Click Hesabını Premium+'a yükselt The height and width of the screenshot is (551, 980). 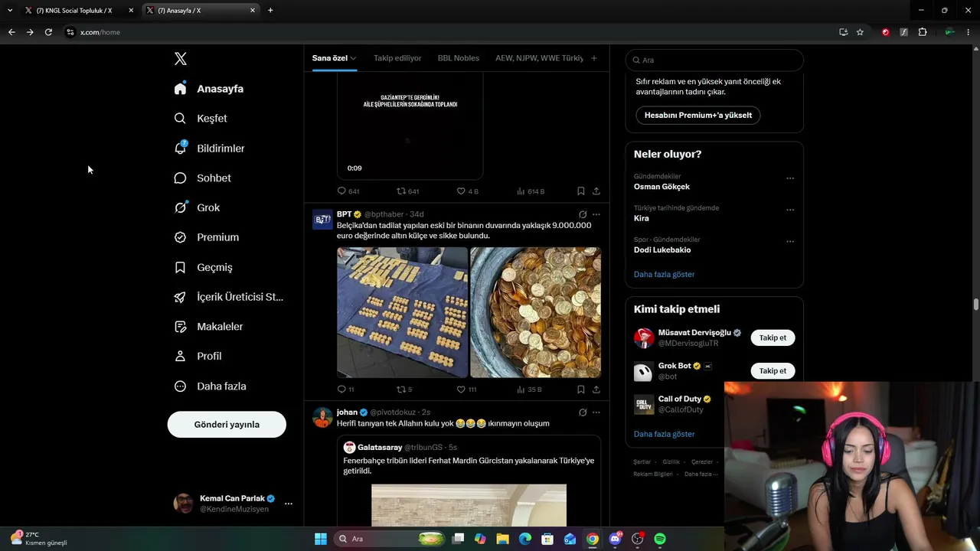[x=698, y=115]
